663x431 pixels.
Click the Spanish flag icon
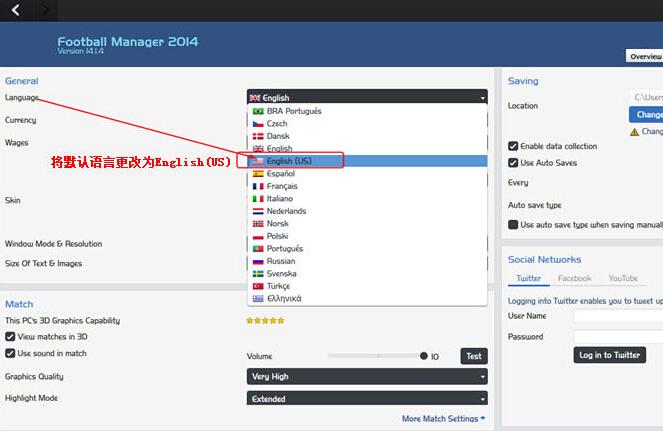[x=258, y=174]
